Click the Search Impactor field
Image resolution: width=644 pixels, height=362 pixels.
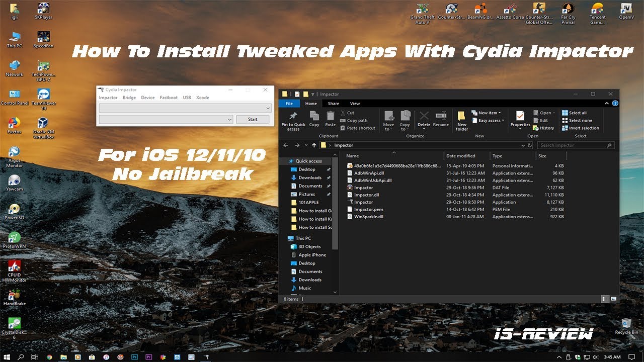(576, 145)
